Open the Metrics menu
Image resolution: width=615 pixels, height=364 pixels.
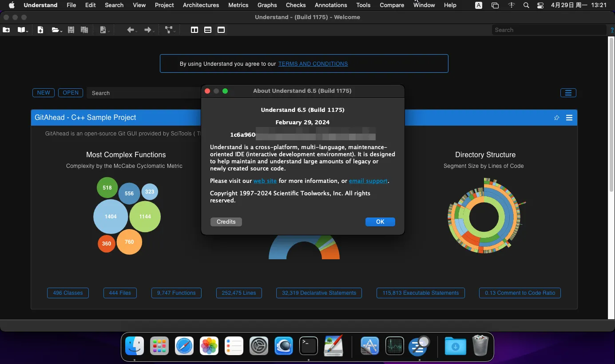(x=238, y=5)
